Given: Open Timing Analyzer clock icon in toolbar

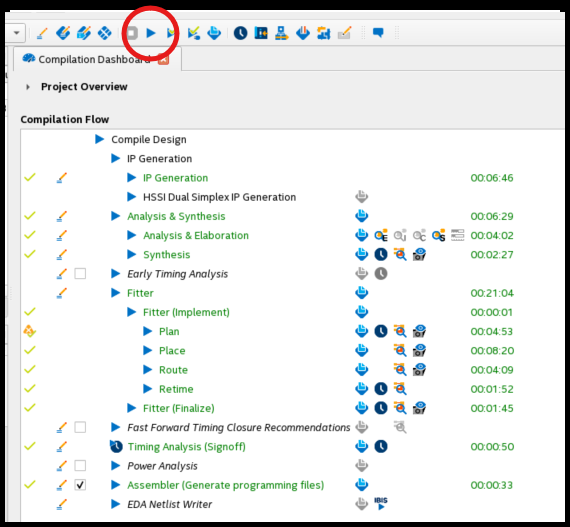Looking at the screenshot, I should click(240, 33).
